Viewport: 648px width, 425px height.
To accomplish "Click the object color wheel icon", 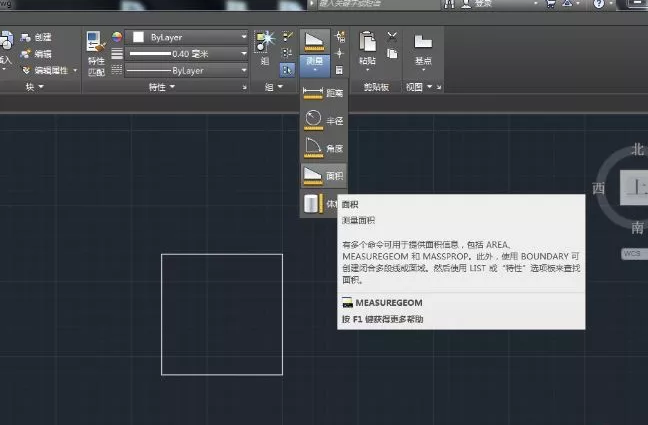I will click(117, 37).
